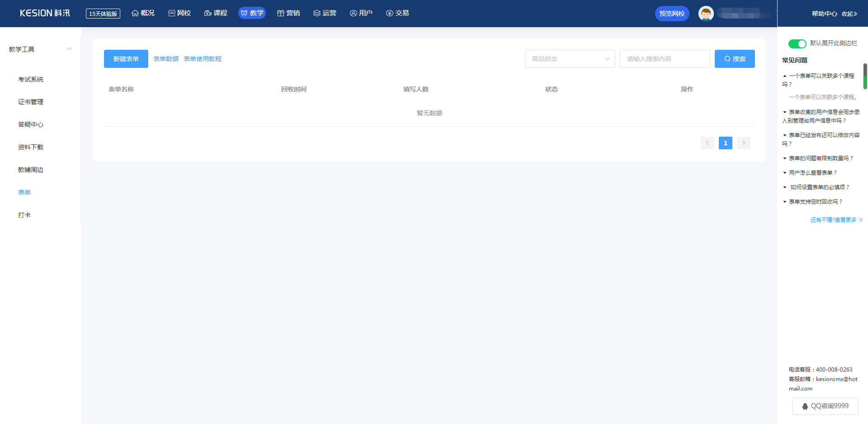Focus the search content input field
Image resolution: width=868 pixels, height=424 pixels.
(664, 59)
